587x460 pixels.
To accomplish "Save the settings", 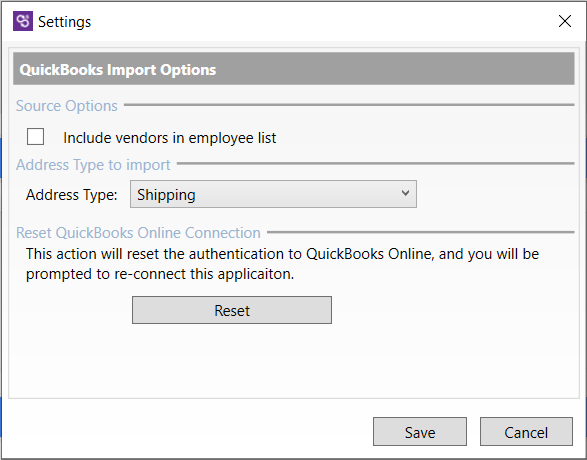I will click(x=420, y=432).
